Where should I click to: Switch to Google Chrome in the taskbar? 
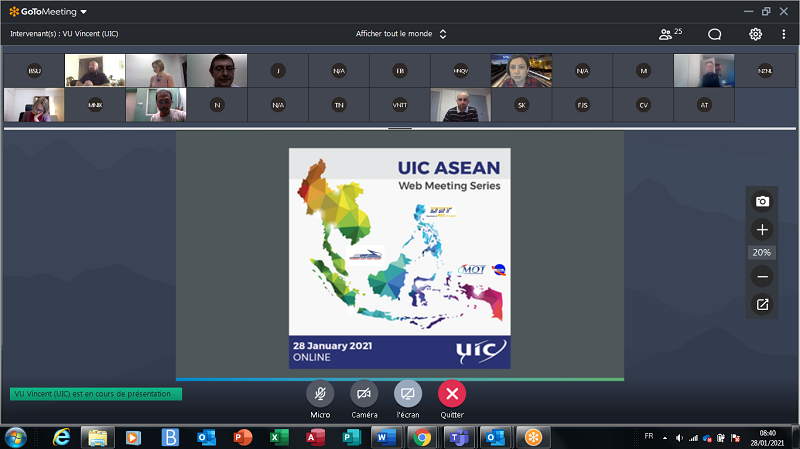point(422,437)
